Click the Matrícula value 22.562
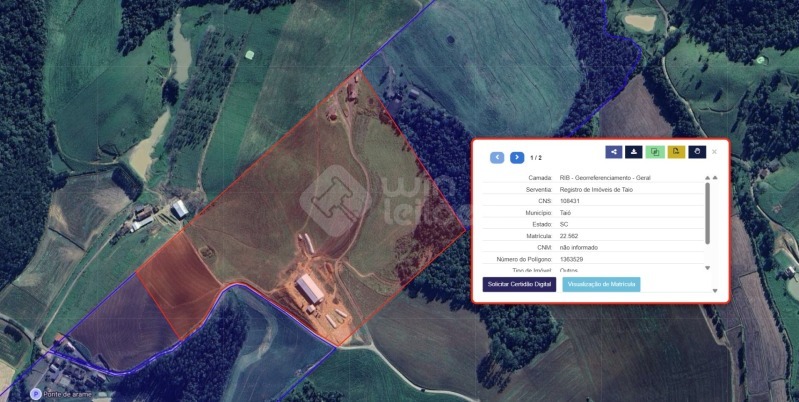Viewport: 799px width, 402px height. coord(569,236)
